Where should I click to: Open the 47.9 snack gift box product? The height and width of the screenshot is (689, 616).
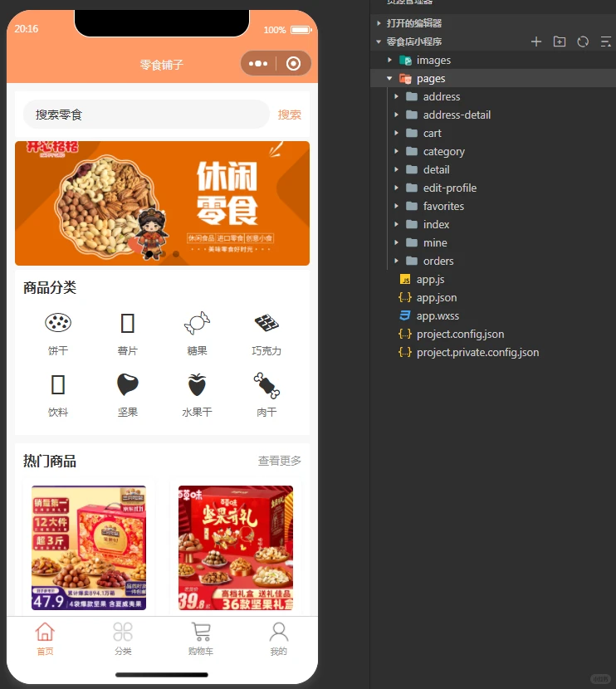pos(89,548)
